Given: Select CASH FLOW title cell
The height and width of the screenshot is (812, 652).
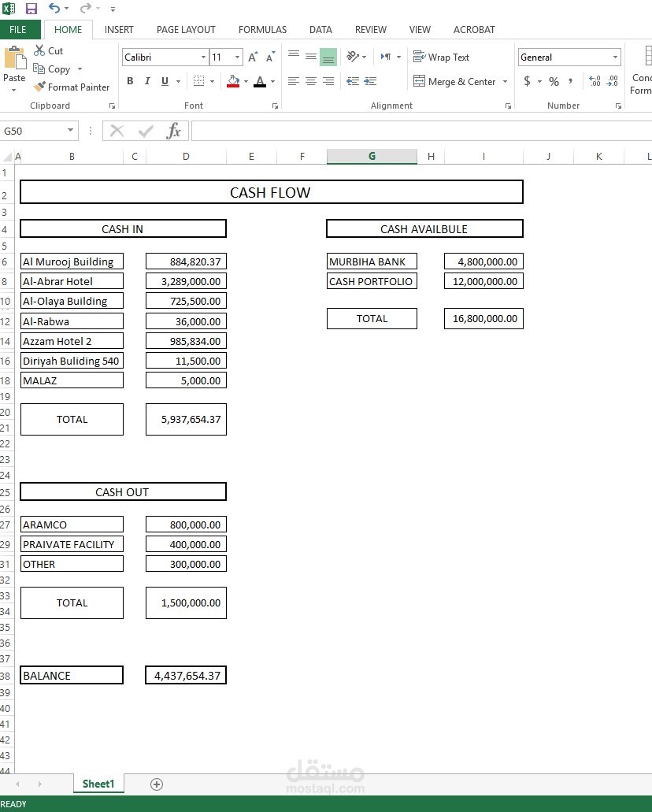Looking at the screenshot, I should coord(272,192).
